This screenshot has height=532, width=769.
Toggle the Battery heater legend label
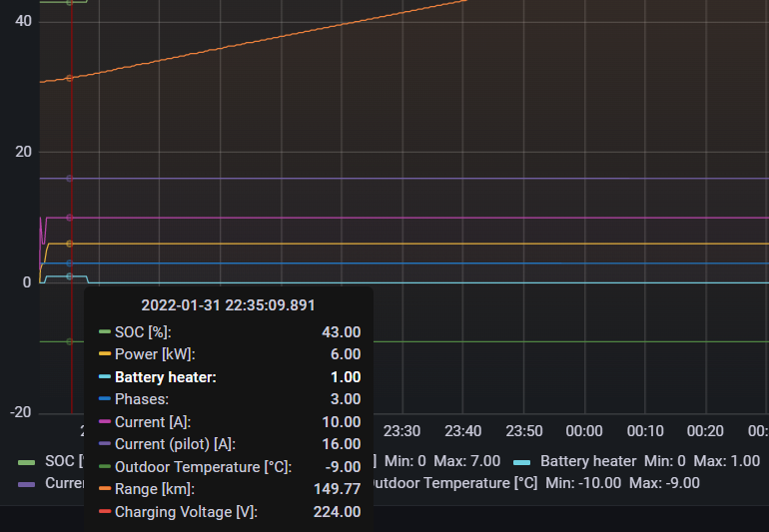pos(587,461)
